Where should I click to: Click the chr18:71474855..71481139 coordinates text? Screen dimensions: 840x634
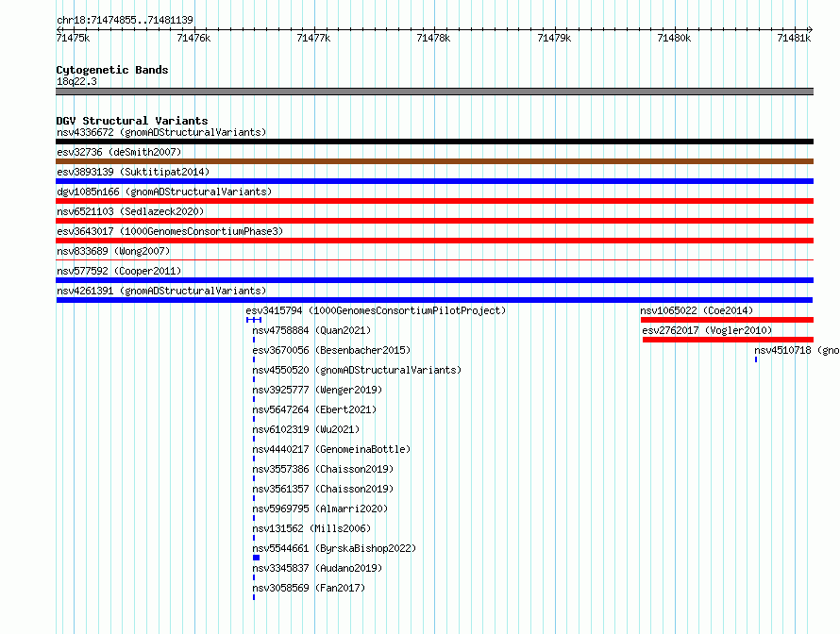coord(125,20)
